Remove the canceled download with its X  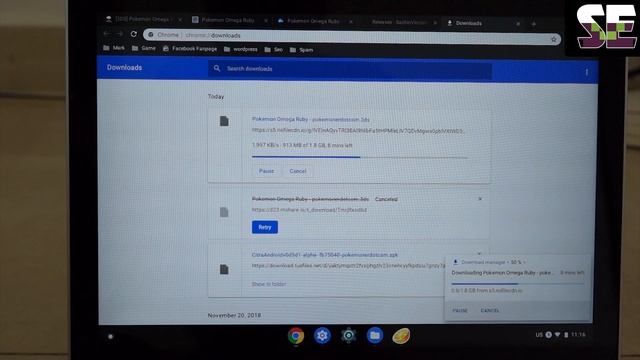click(480, 199)
